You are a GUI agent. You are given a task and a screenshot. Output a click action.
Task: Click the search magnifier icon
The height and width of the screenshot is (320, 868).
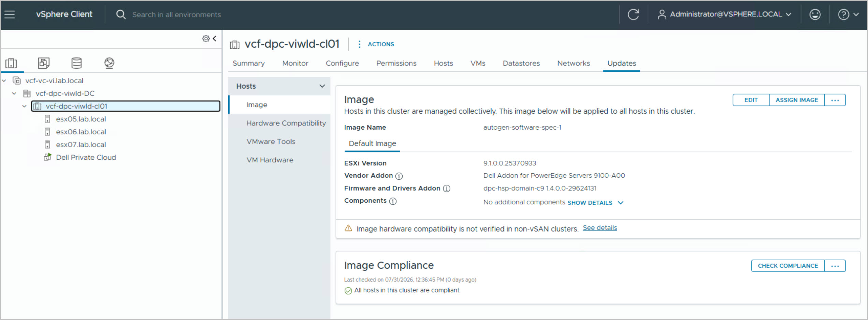pos(121,14)
